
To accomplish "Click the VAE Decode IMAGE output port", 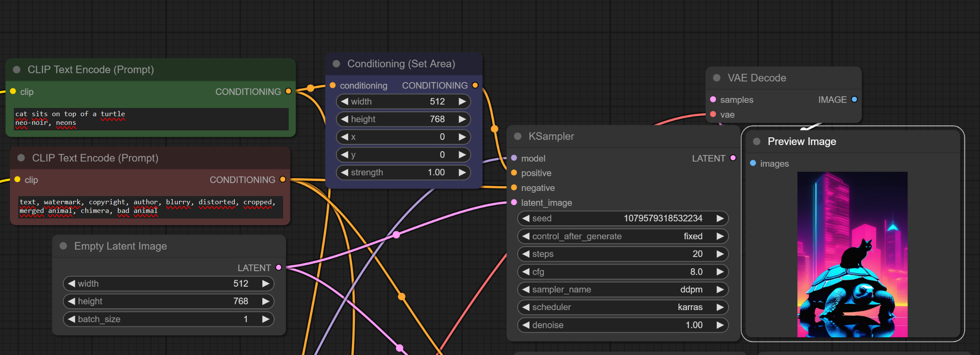I will [x=854, y=100].
